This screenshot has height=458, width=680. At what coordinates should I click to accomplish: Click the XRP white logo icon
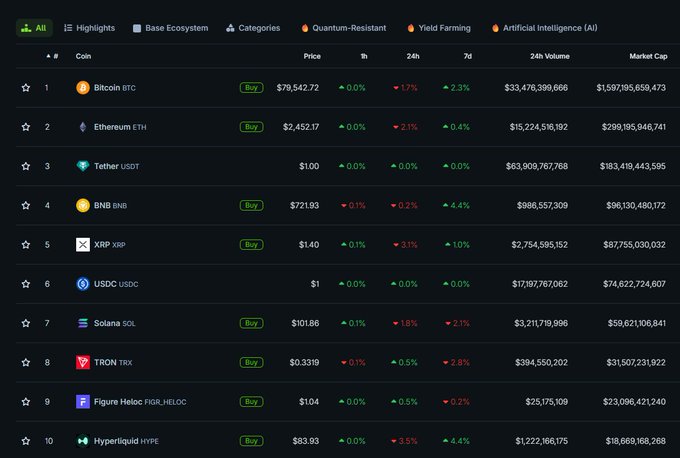point(83,245)
